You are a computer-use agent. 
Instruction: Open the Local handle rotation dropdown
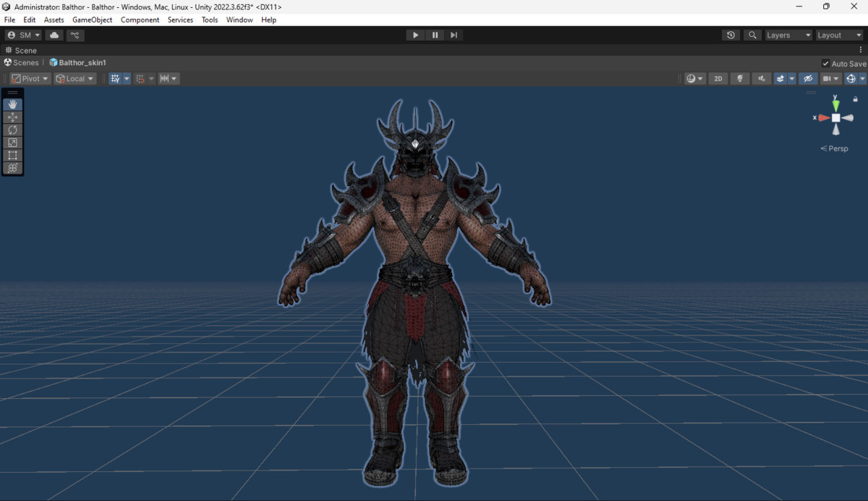click(75, 78)
